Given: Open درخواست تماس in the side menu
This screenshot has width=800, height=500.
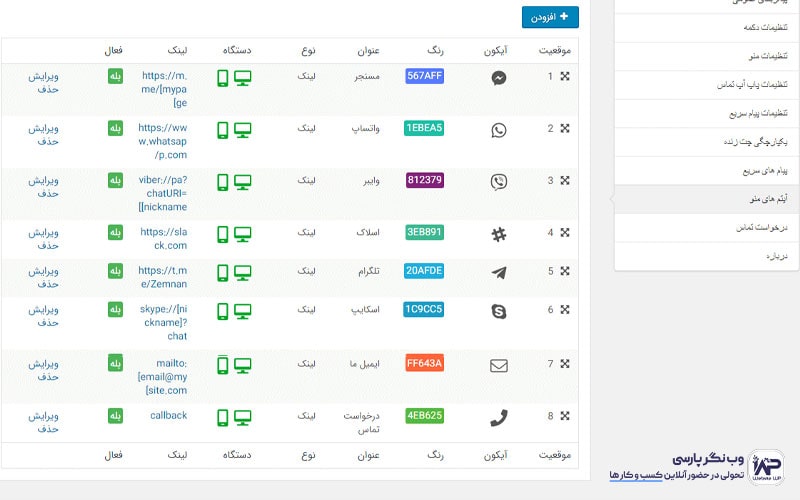Looking at the screenshot, I should [707, 228].
